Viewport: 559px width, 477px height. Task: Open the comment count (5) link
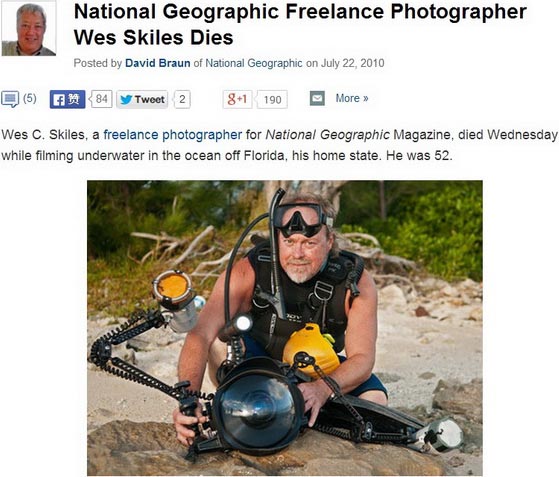coord(30,98)
